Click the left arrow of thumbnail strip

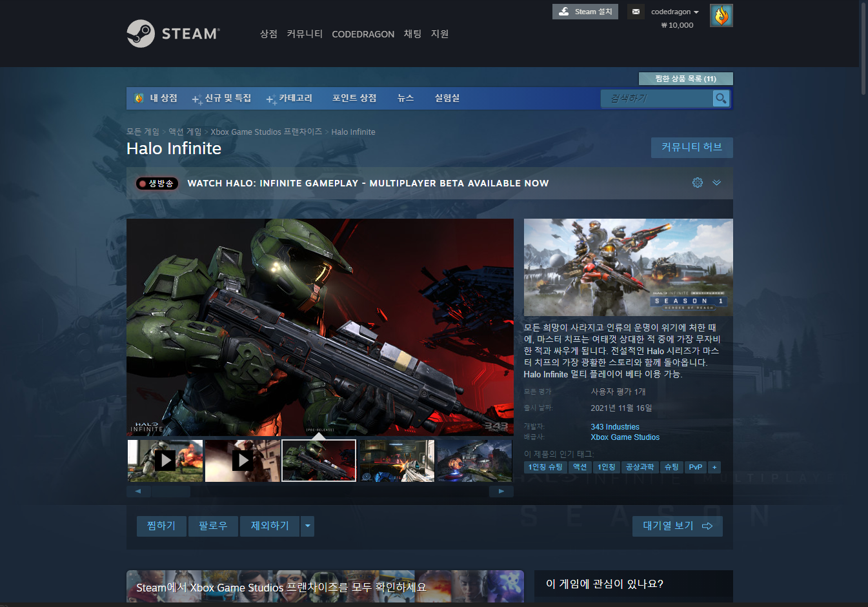138,491
